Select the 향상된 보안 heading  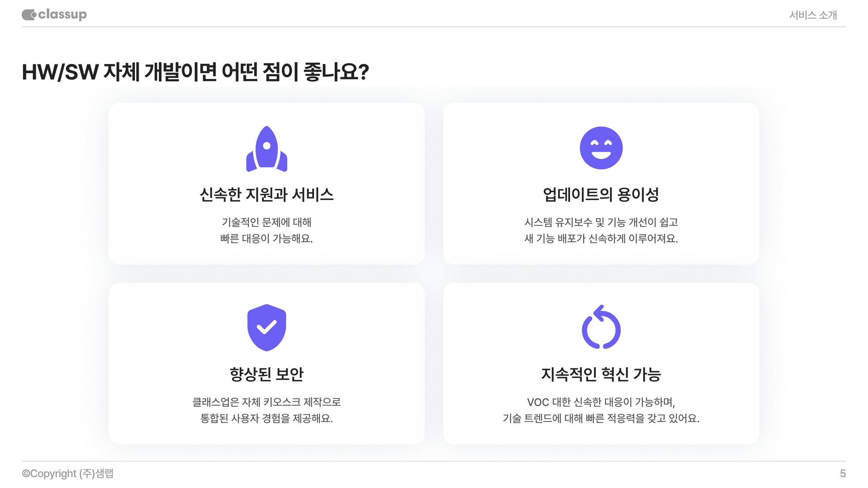267,374
